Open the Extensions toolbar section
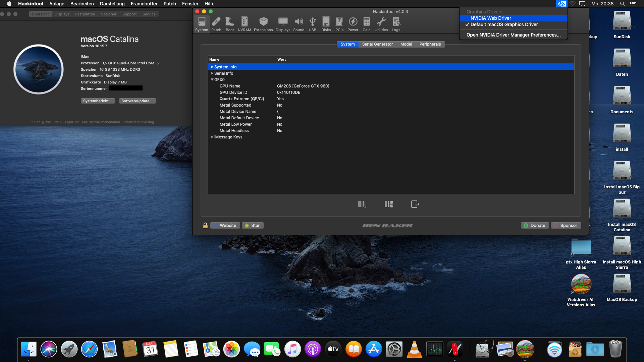The width and height of the screenshot is (644, 362). pos(263,24)
